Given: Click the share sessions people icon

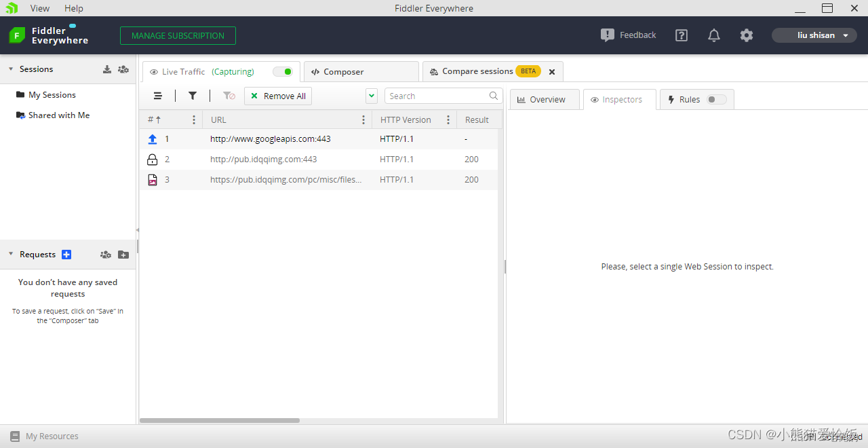Looking at the screenshot, I should [123, 69].
